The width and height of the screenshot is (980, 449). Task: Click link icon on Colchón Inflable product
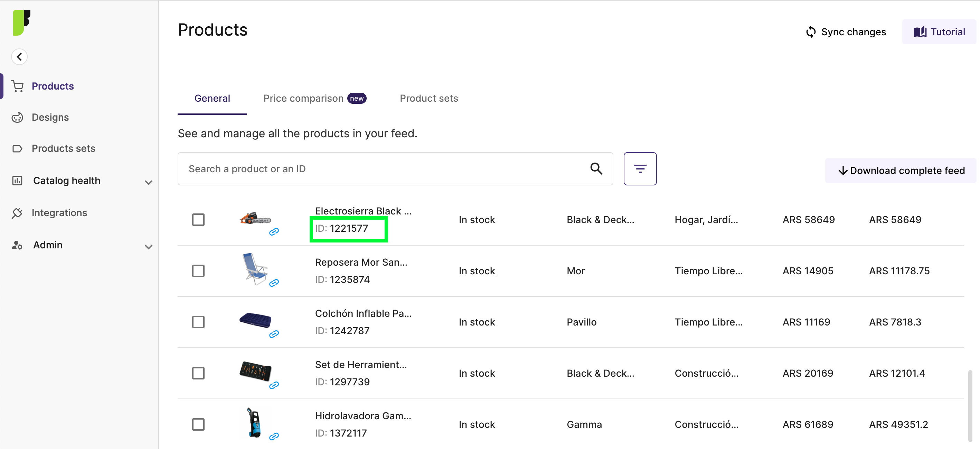(x=274, y=334)
